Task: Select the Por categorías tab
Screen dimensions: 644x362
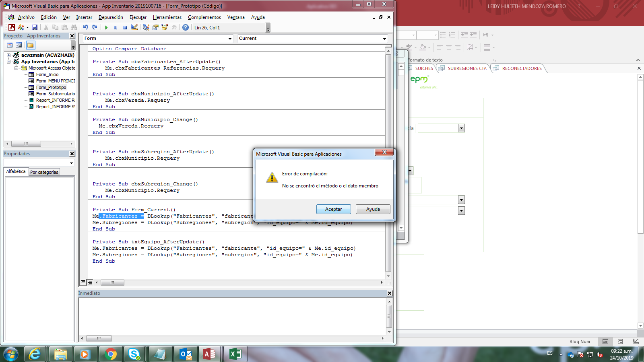Action: [44, 172]
